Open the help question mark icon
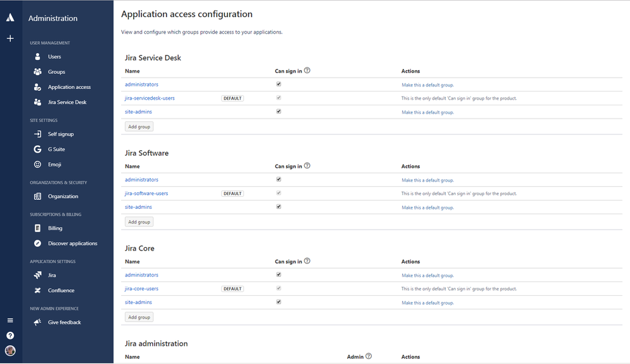630x364 pixels. point(11,336)
